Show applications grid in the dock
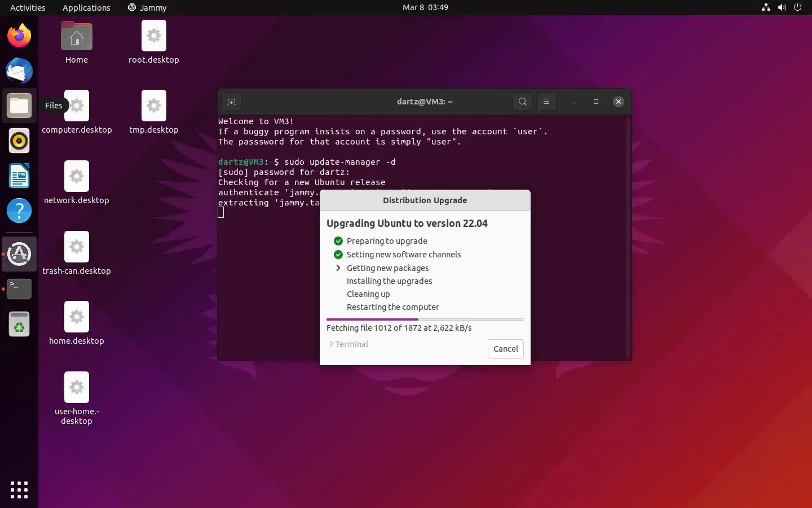This screenshot has height=508, width=812. [x=19, y=489]
